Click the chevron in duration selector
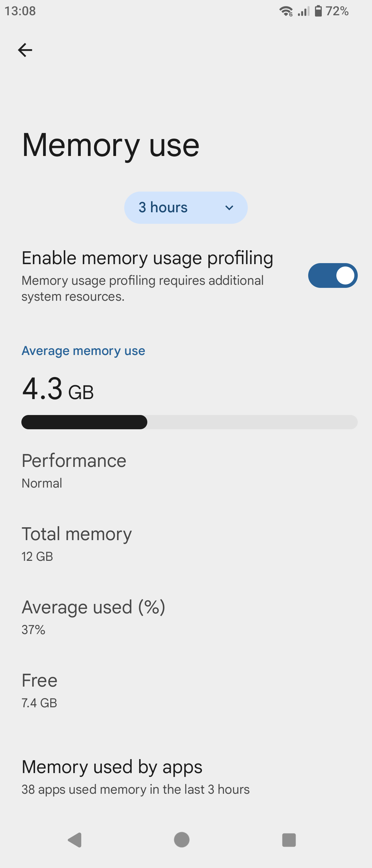 (229, 208)
